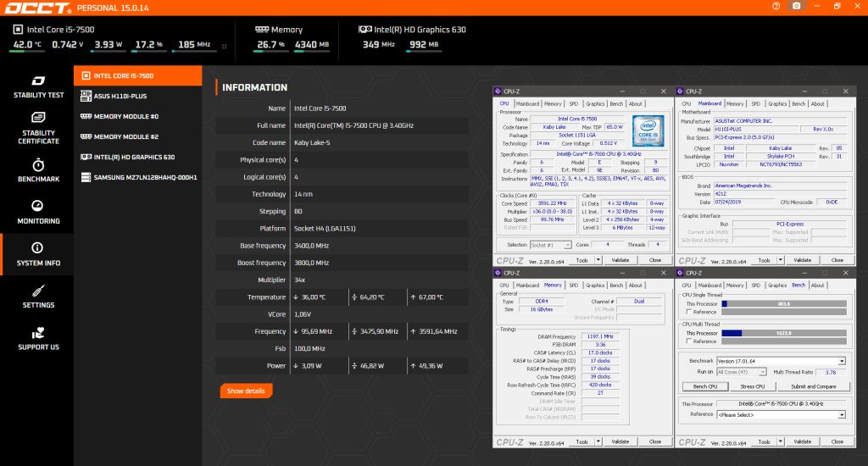Open Benchmark version 17.01.64 dropdown
Screen dimensions: 868x466
click(x=781, y=361)
